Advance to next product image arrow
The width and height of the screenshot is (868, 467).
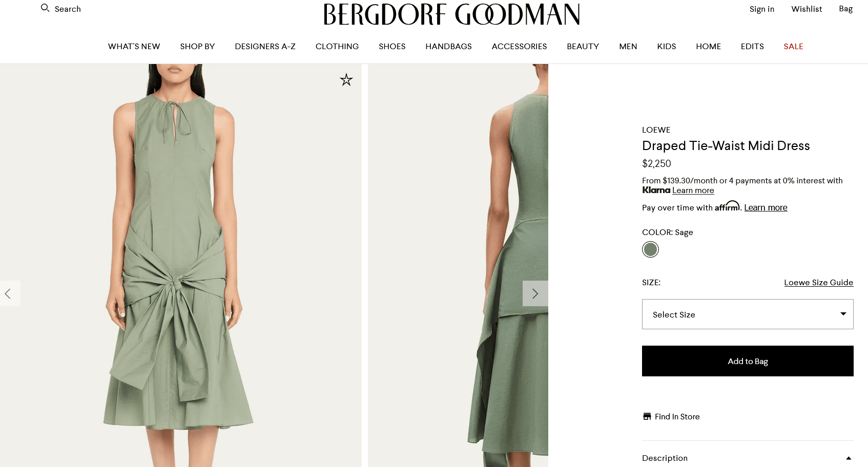pyautogui.click(x=535, y=293)
